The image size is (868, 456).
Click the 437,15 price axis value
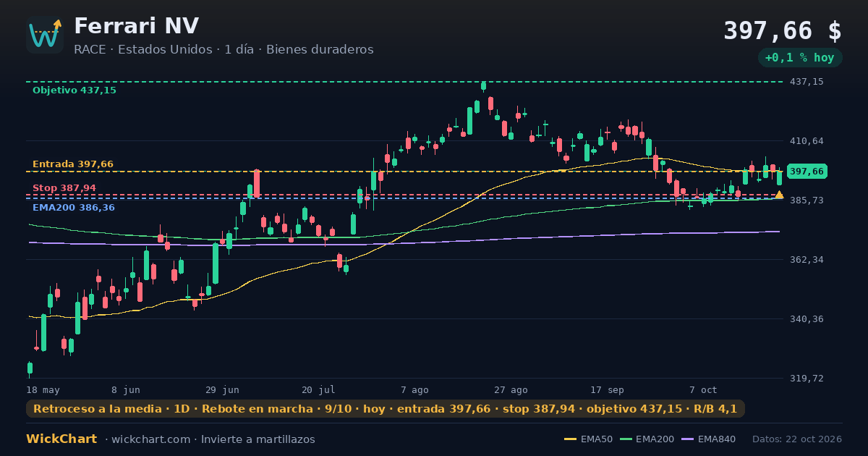807,82
